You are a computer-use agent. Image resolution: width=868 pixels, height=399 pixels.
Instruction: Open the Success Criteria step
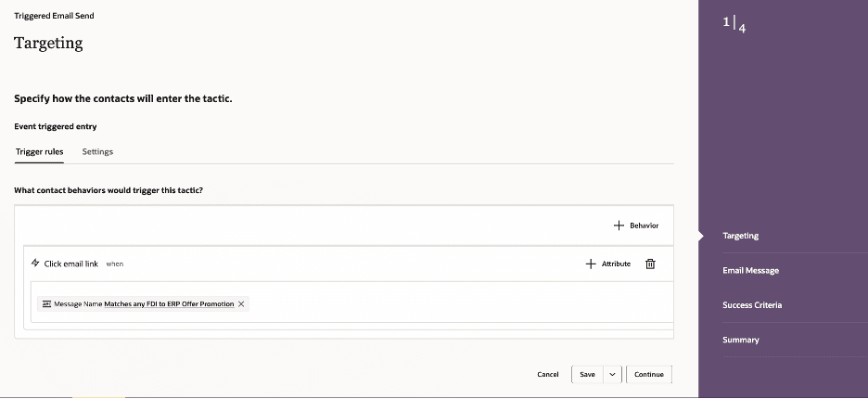point(752,305)
